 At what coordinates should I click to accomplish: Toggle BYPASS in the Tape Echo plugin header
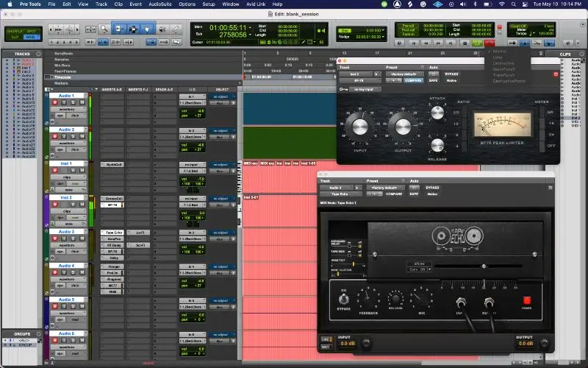(x=432, y=188)
